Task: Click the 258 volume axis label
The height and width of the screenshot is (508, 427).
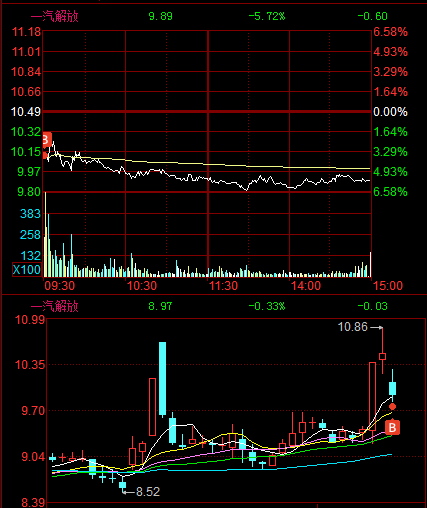Action: pos(30,235)
